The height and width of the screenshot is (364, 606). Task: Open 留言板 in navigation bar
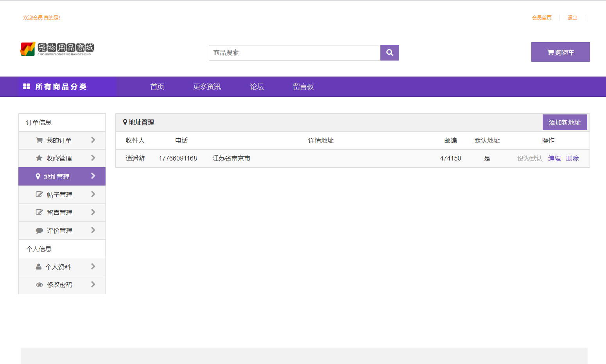(x=303, y=87)
